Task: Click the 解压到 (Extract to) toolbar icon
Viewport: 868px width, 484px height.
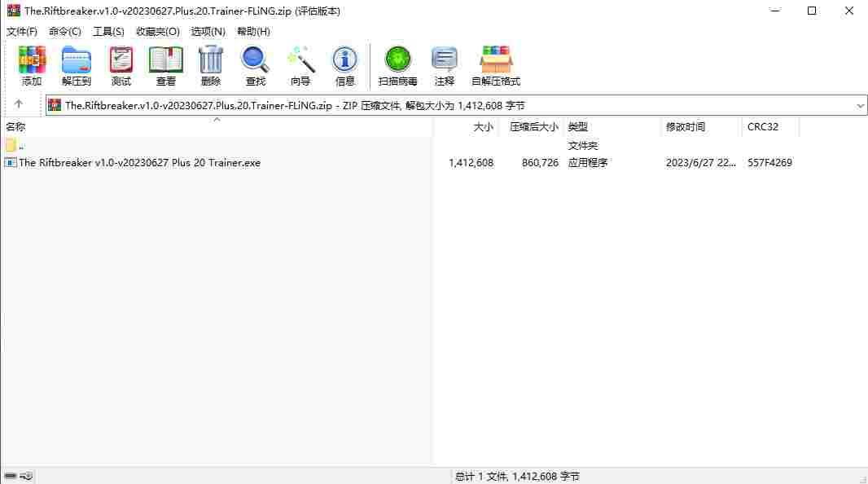Action: (x=77, y=59)
